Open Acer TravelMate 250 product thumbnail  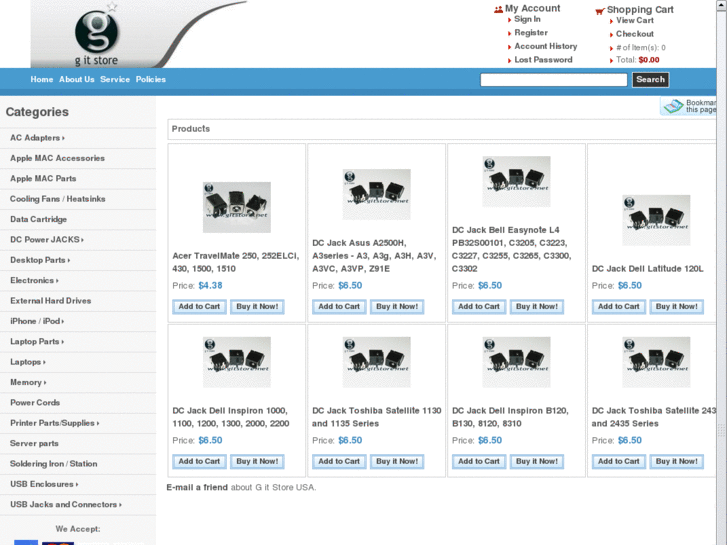tap(236, 207)
